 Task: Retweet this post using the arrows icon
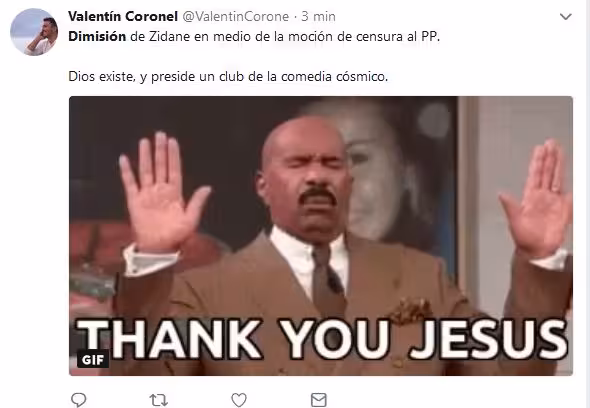tap(158, 400)
